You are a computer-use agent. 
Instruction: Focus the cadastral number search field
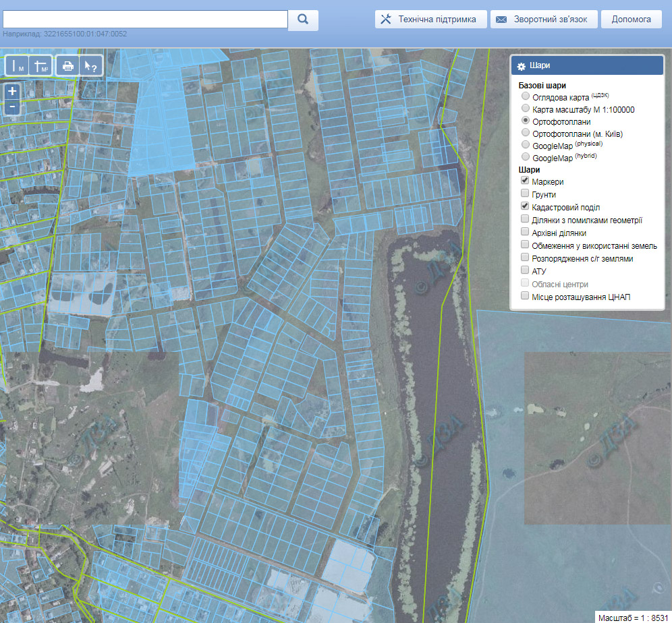(x=145, y=20)
